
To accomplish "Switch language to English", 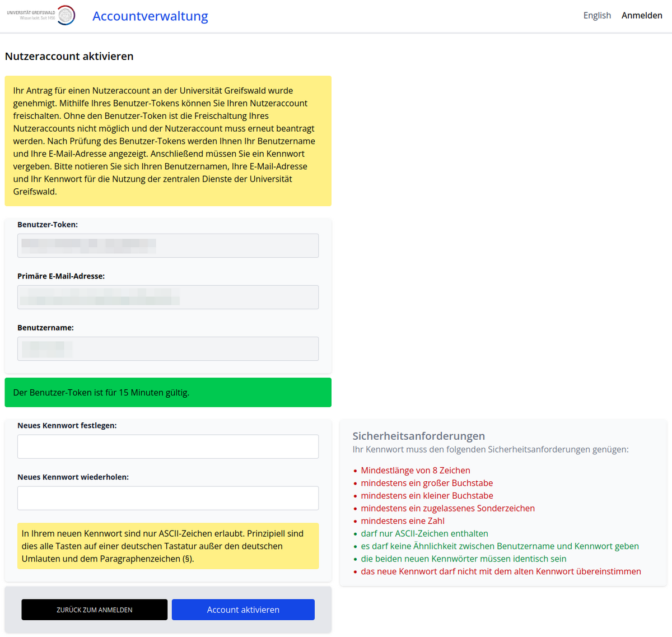I will 596,16.
